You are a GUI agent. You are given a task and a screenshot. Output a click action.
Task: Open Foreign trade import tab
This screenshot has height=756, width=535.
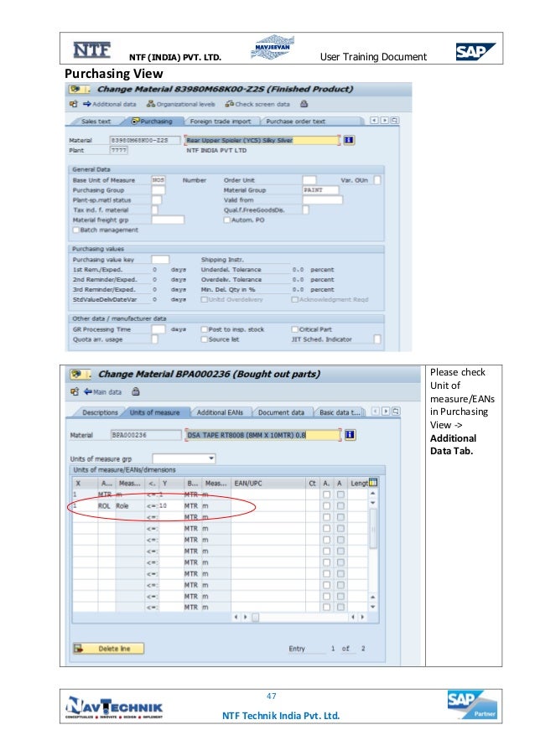click(221, 121)
